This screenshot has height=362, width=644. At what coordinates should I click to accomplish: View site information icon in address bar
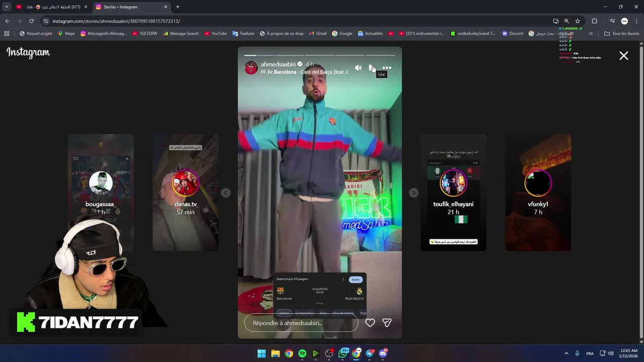pyautogui.click(x=46, y=21)
